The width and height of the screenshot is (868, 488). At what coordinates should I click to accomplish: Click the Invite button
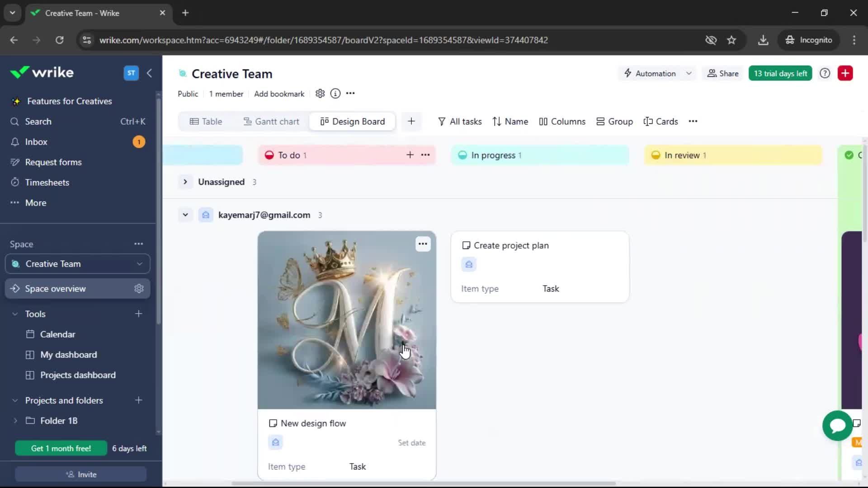coord(81,474)
